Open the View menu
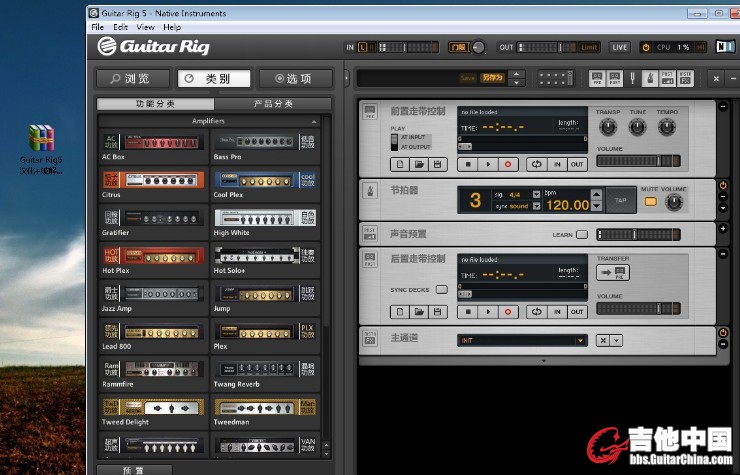The width and height of the screenshot is (740, 475). [145, 27]
